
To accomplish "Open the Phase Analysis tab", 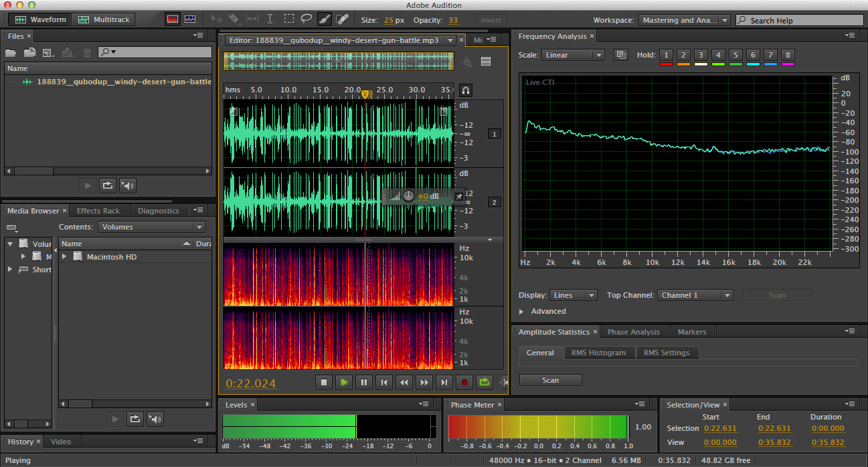I will pos(633,332).
